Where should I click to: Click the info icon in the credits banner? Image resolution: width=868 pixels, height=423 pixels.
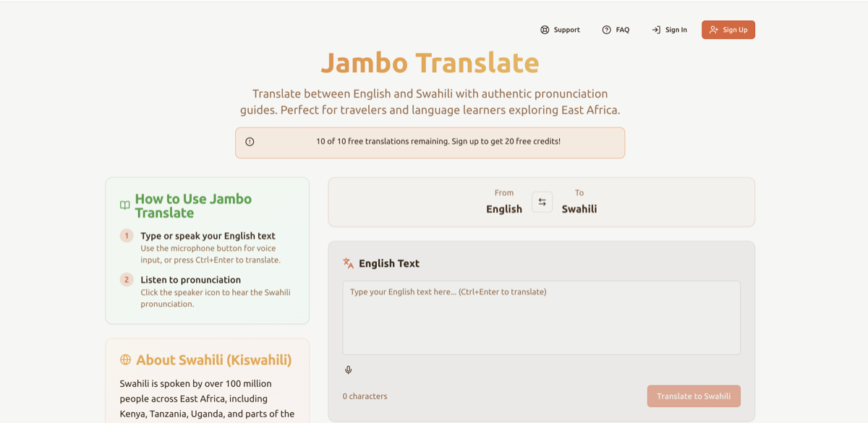point(249,141)
